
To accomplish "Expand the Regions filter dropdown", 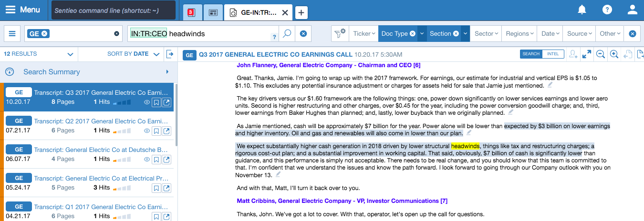I will tap(520, 34).
